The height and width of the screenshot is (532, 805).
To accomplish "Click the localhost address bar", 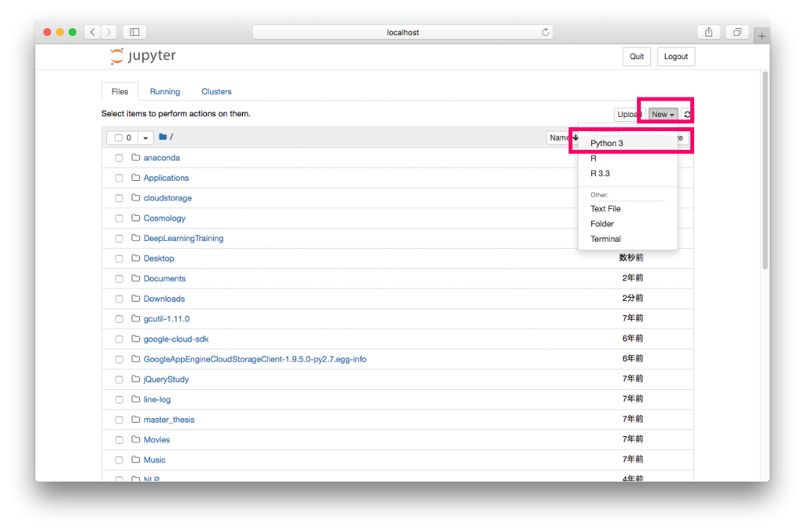I will tap(402, 32).
